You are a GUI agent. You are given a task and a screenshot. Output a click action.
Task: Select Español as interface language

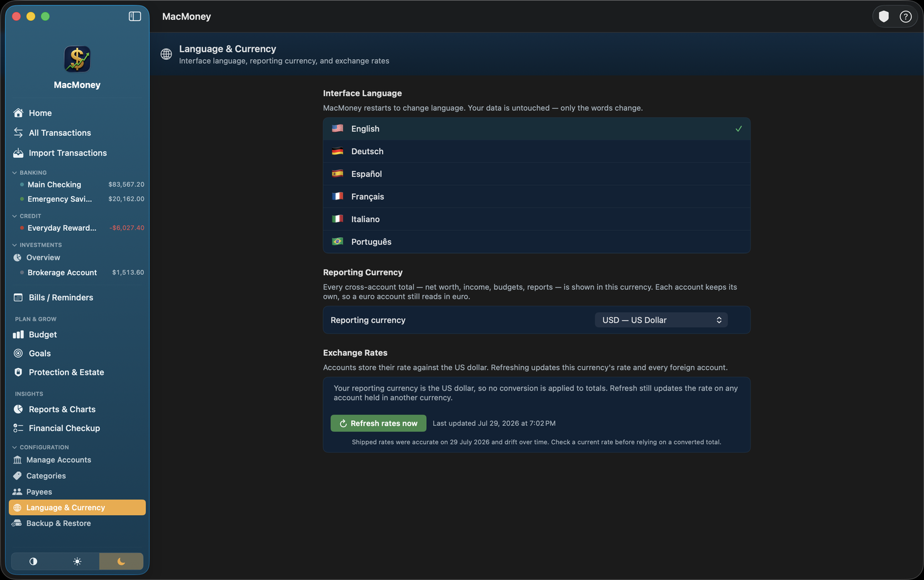click(x=537, y=174)
